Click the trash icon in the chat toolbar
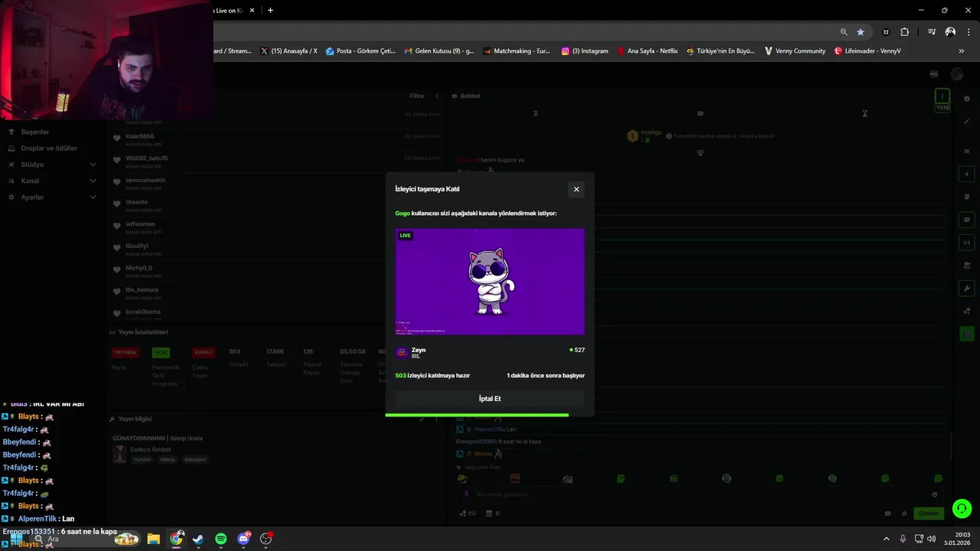The width and height of the screenshot is (980, 551). [x=535, y=113]
